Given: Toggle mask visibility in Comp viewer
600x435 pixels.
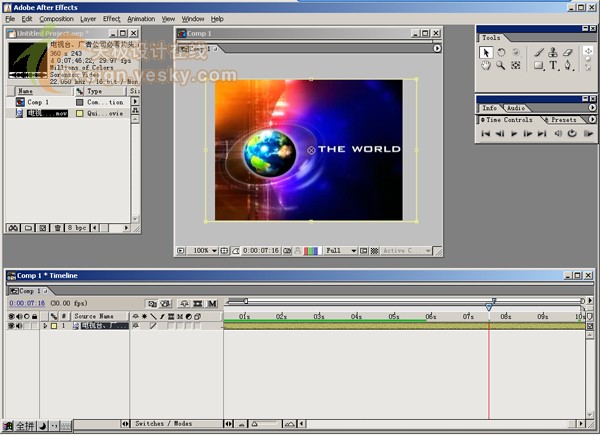Looking at the screenshot, I should click(x=236, y=251).
